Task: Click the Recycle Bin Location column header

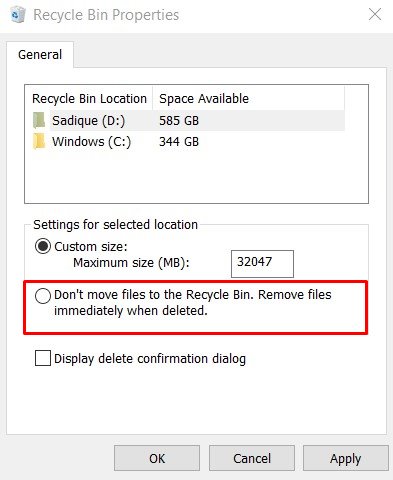Action: (89, 99)
